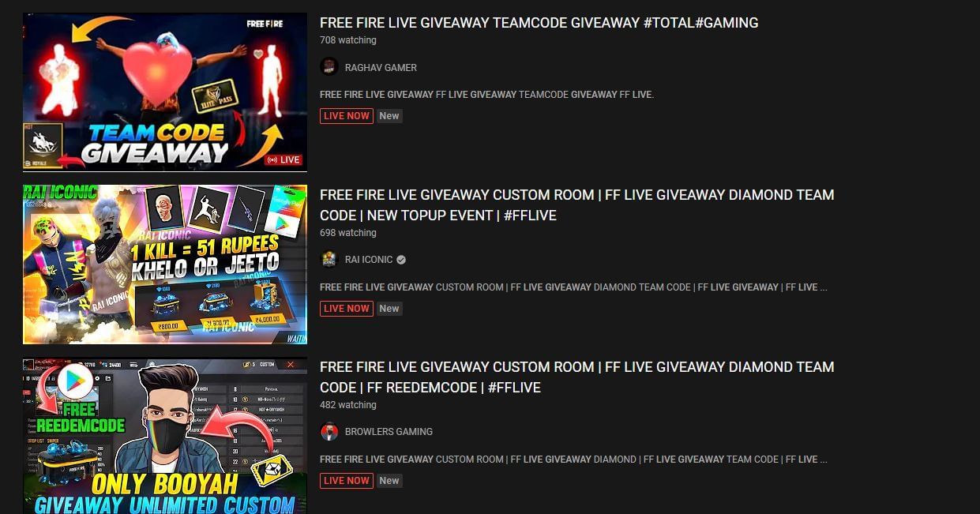Open the video title mentioning NEW TOPUP EVENT
This screenshot has height=514, width=980.
577,205
